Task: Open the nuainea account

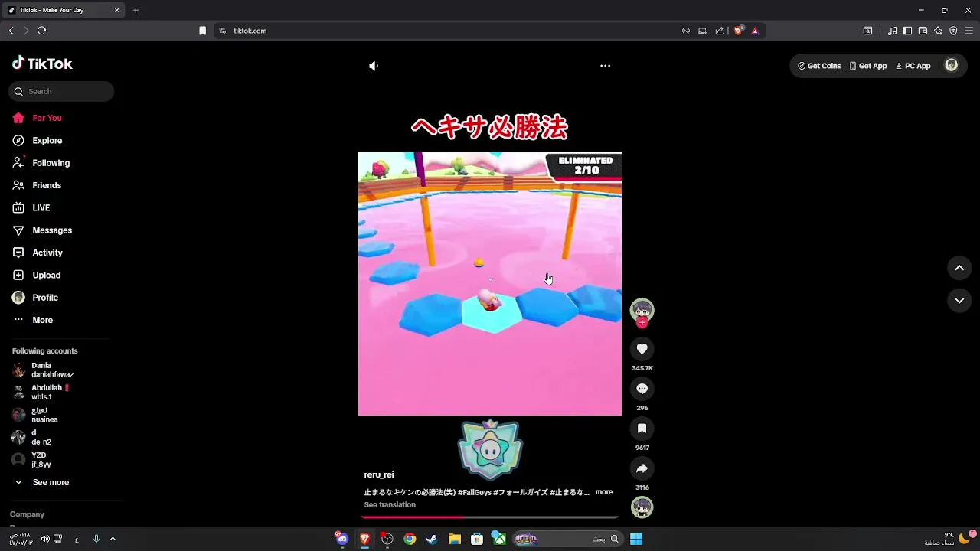Action: pos(43,416)
